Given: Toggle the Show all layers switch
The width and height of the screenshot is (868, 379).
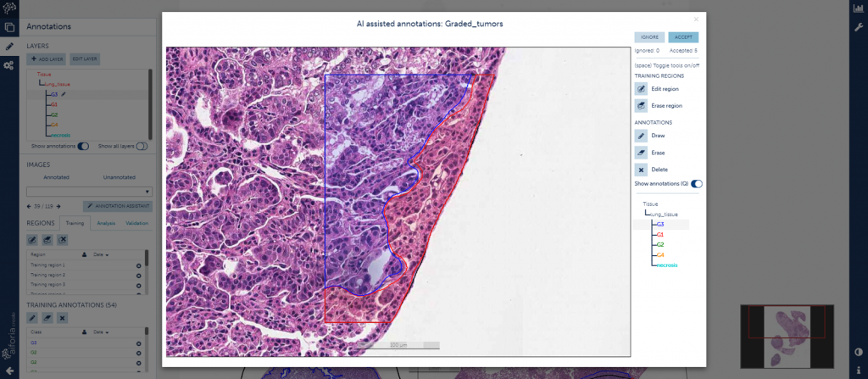Looking at the screenshot, I should (x=142, y=147).
